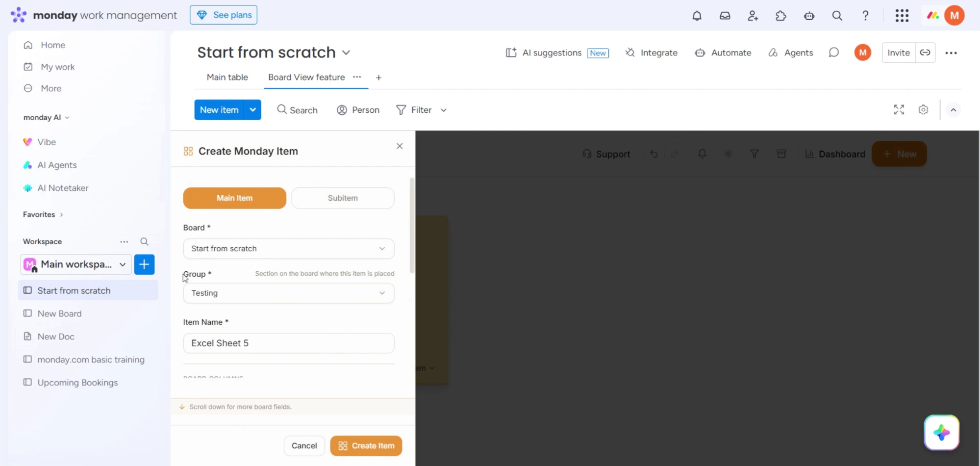The height and width of the screenshot is (466, 980).
Task: Click the dimmed filter funnel icon in Board View
Action: point(754,154)
